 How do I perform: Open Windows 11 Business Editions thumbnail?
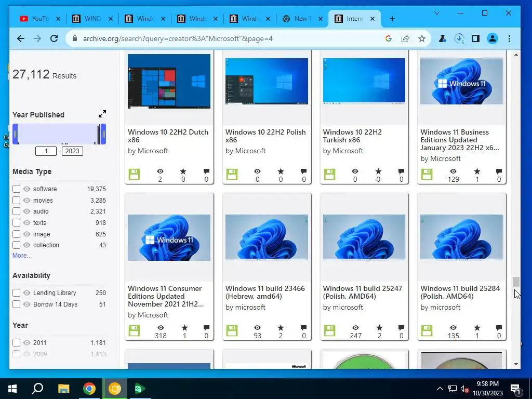click(461, 81)
